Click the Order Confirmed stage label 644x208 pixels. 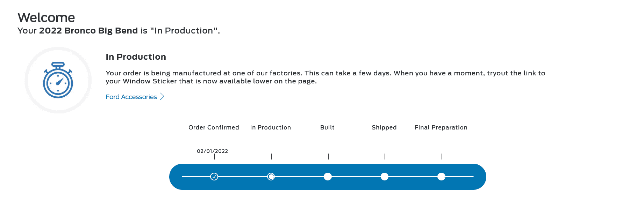point(214,127)
